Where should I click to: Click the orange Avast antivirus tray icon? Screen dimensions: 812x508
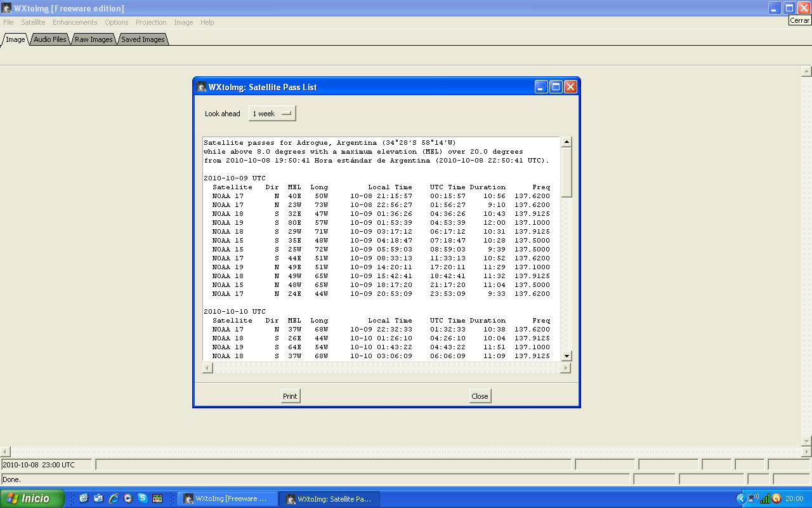776,498
